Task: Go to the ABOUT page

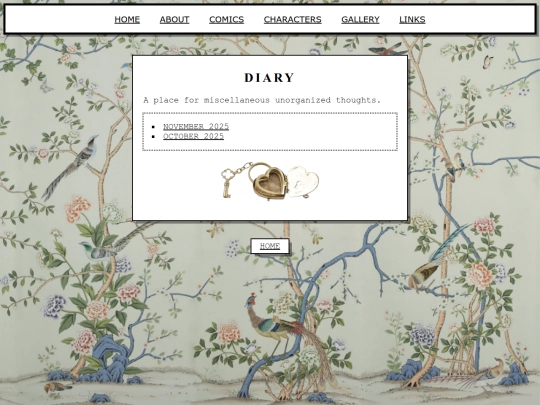Action: 174,19
